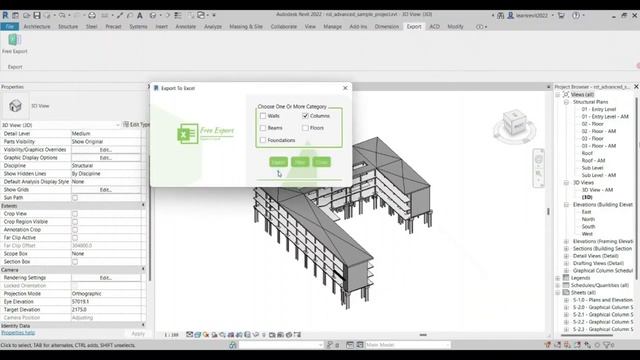
Task: Click the Thin Lines icon in quick access toolbar
Action: [178, 15]
